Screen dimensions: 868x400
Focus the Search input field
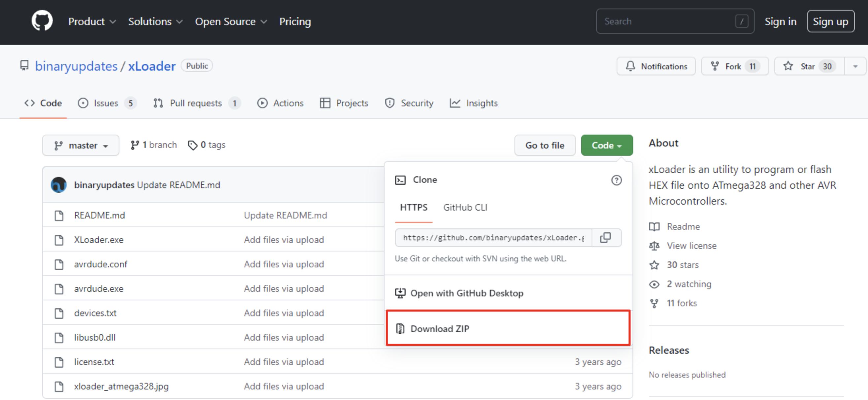point(675,21)
